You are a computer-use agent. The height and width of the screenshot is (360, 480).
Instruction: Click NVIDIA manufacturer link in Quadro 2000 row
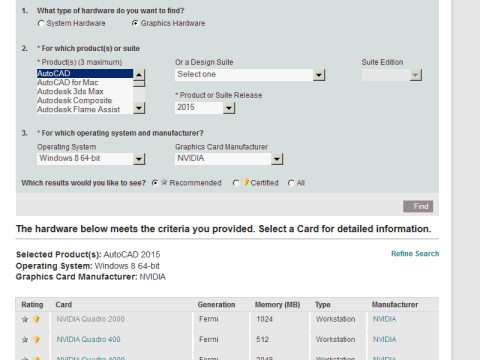pos(385,319)
